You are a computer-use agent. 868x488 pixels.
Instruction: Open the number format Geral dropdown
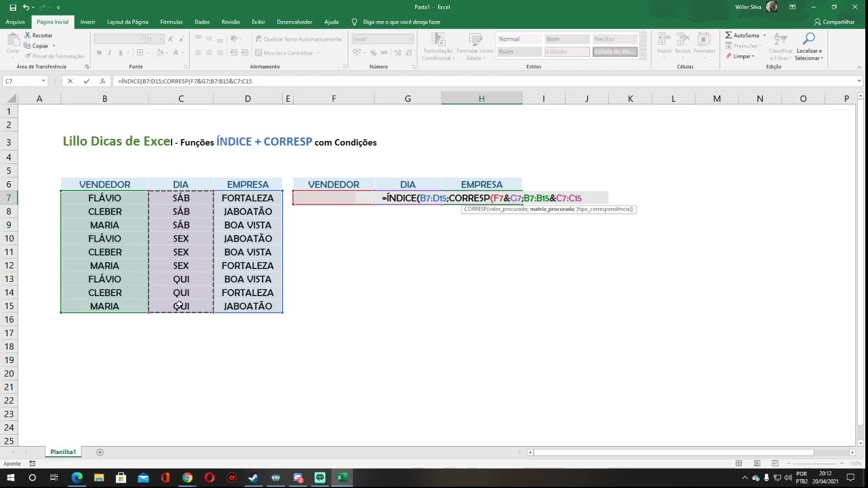410,39
